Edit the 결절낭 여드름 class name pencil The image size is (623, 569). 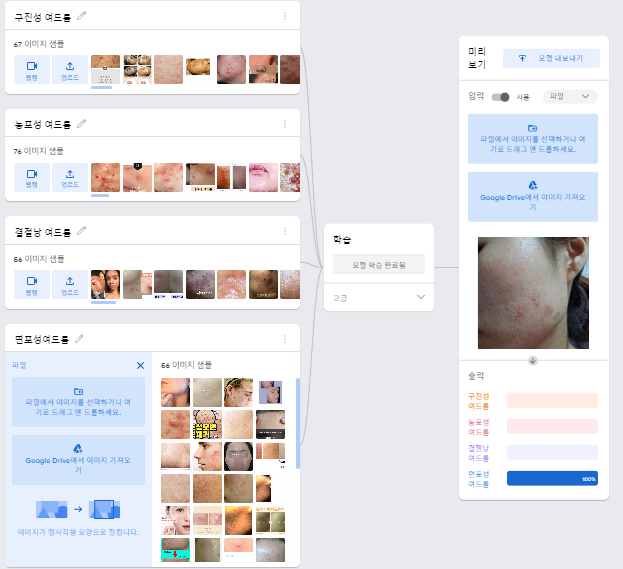coord(81,231)
